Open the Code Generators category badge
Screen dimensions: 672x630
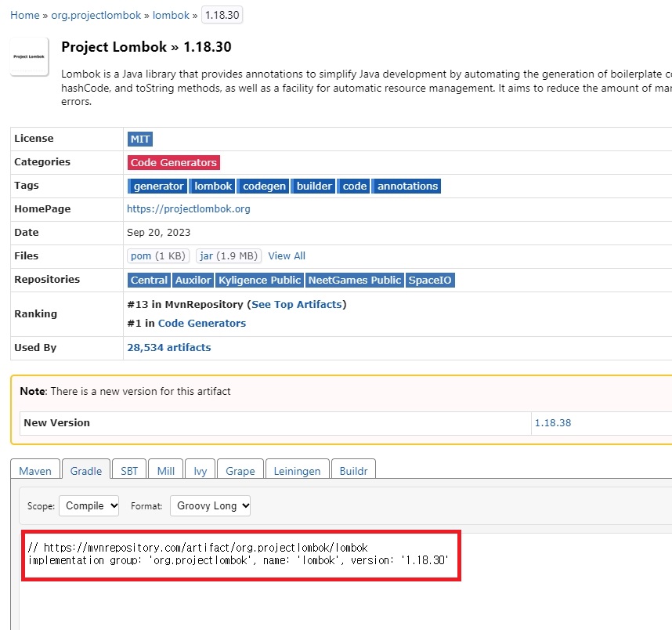[174, 162]
